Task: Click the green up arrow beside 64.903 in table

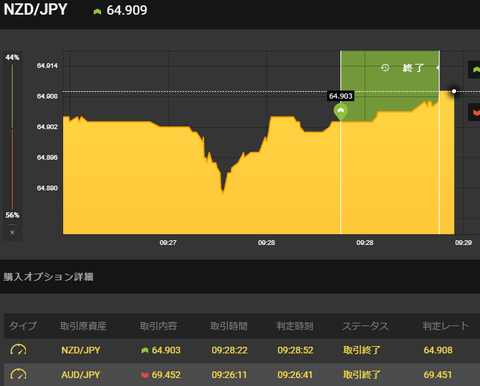Action: (145, 350)
